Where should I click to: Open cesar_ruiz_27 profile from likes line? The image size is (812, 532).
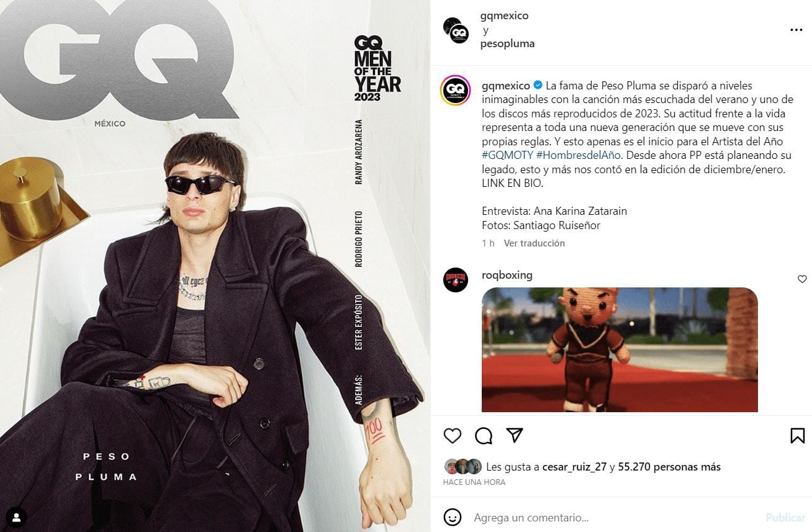pyautogui.click(x=574, y=467)
